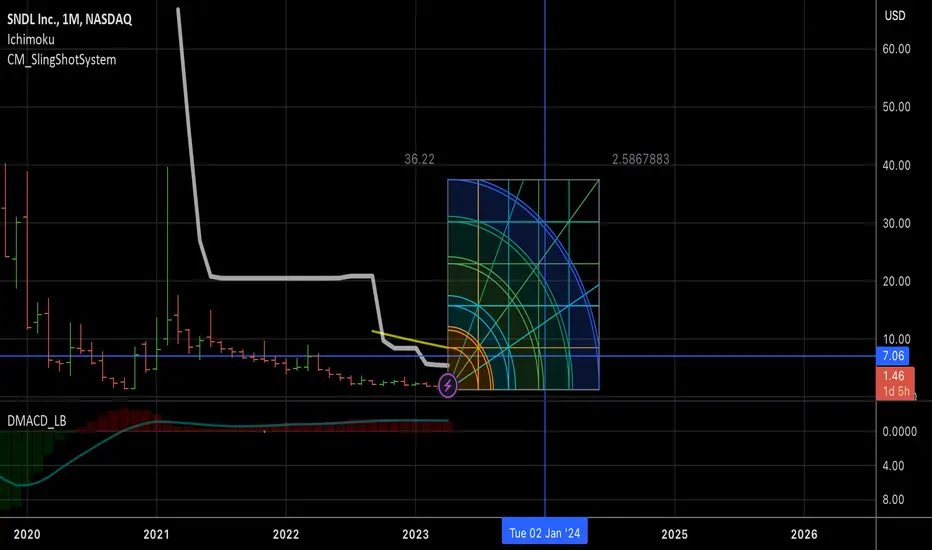Click the 60.00 price scale label
Screen dimensions: 932x550
pos(896,49)
